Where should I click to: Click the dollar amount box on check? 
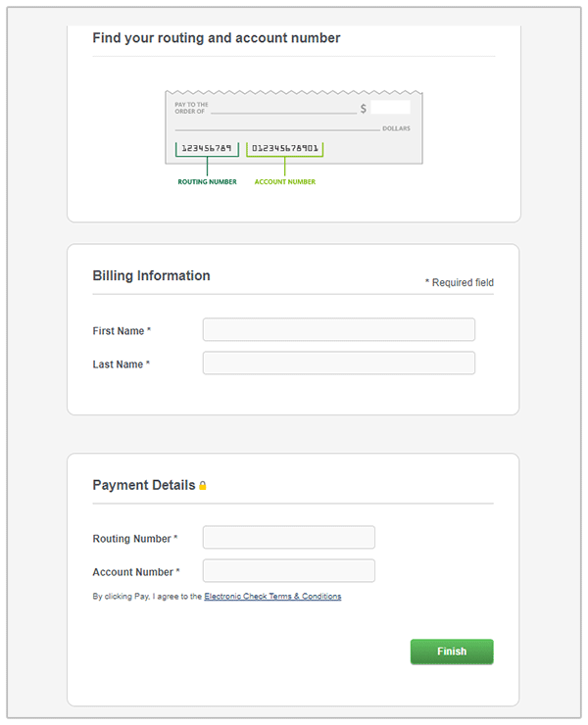[390, 108]
